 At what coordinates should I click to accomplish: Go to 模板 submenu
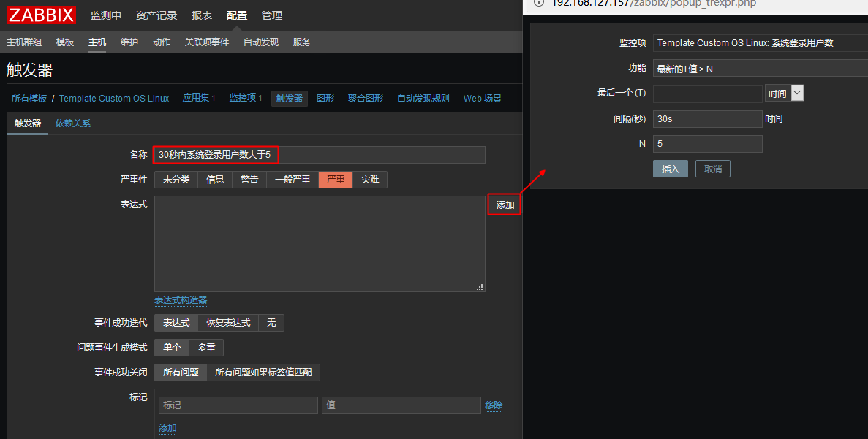[x=65, y=42]
